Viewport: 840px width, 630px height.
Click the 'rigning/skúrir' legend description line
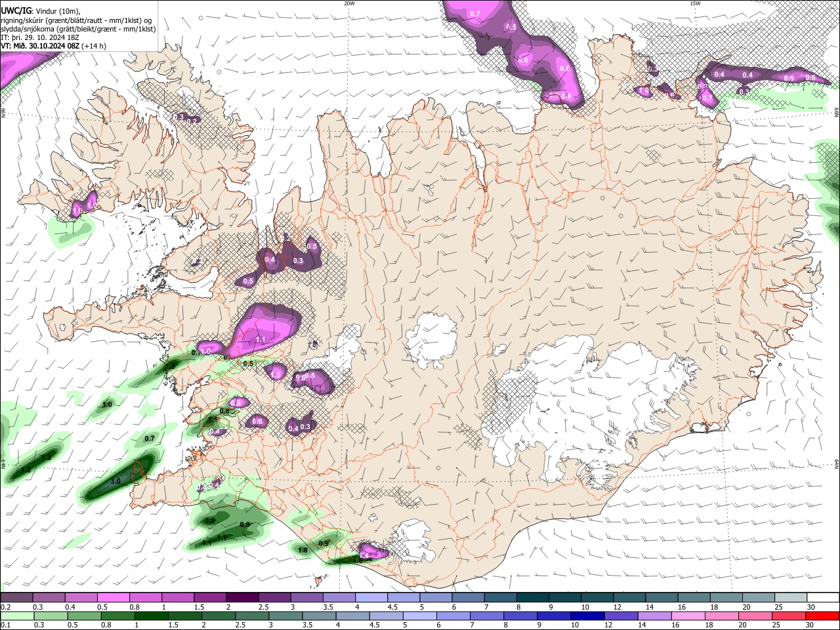tap(76, 20)
